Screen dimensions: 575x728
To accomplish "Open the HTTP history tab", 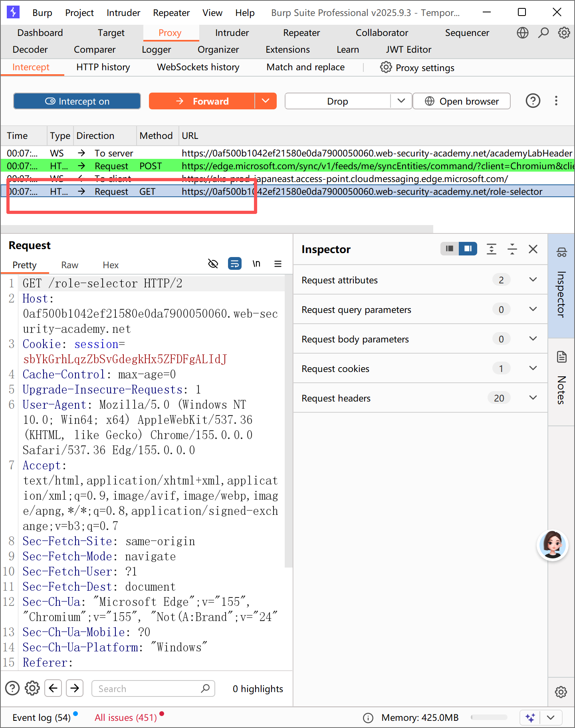I will click(x=103, y=67).
